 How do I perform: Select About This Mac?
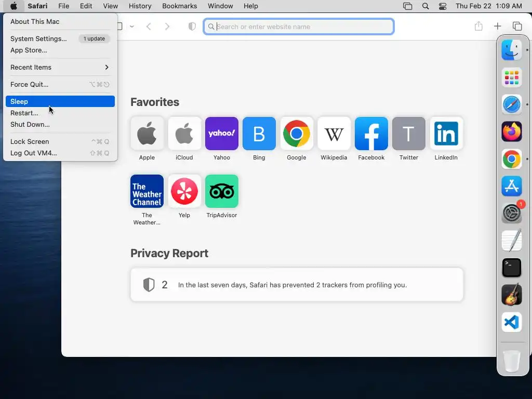(x=60, y=21)
